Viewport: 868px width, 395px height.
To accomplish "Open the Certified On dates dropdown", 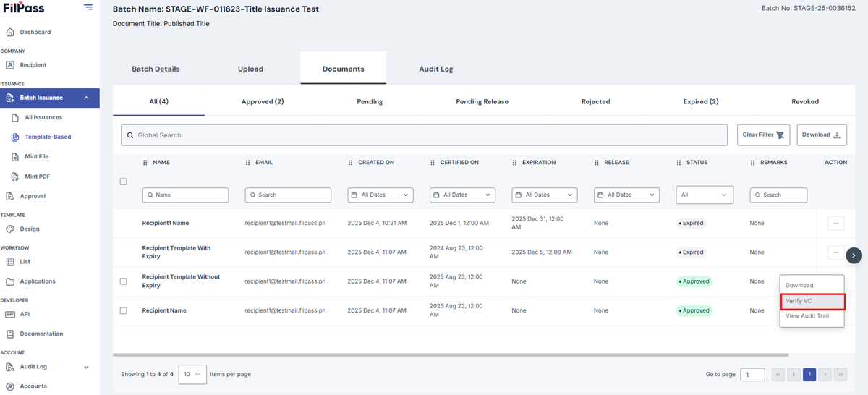I will pyautogui.click(x=463, y=195).
